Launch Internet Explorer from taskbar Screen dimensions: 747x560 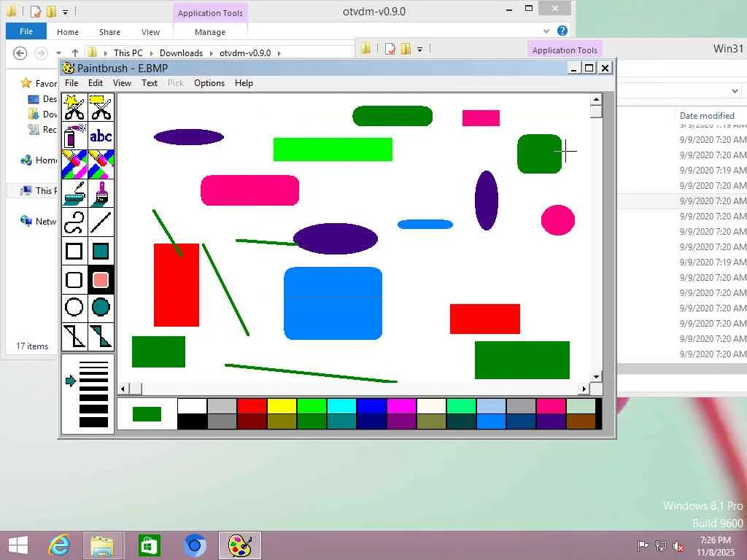click(59, 545)
